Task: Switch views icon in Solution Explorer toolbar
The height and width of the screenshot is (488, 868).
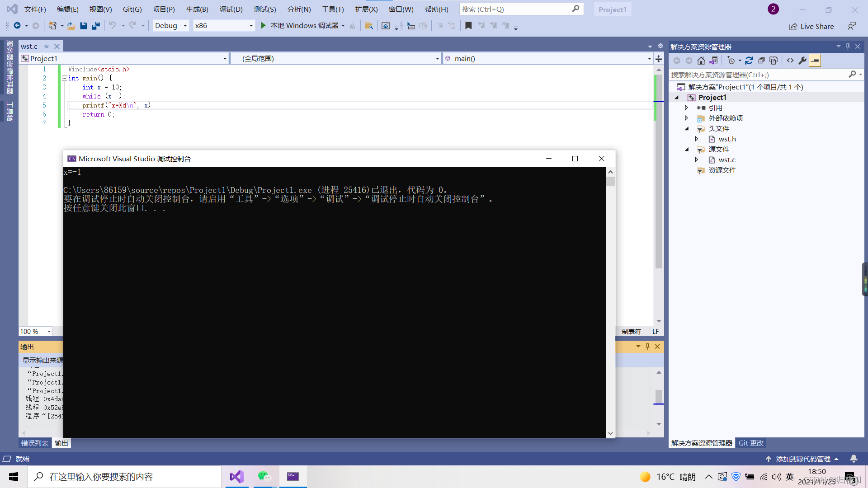Action: click(x=713, y=61)
